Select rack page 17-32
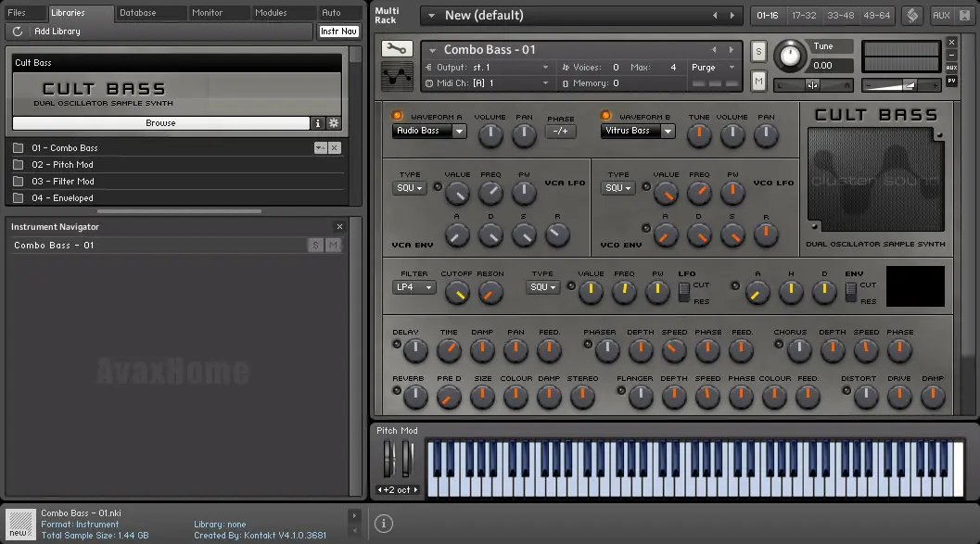 point(804,15)
